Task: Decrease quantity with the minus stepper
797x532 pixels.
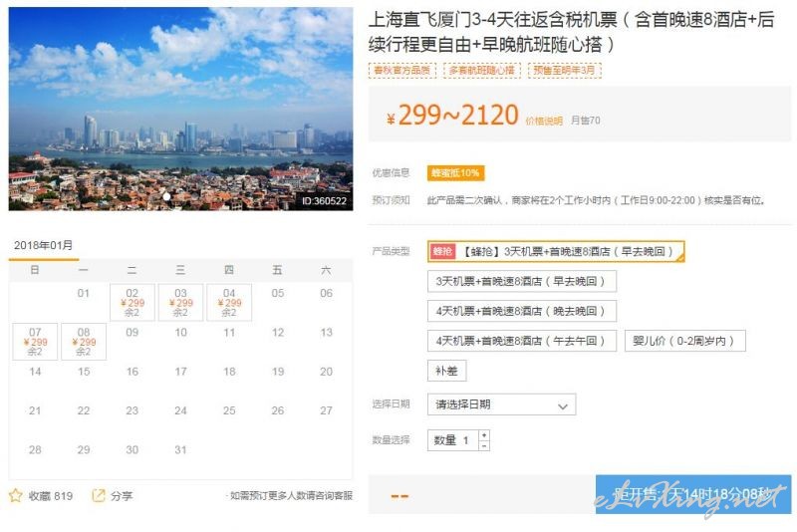Action: tap(484, 445)
